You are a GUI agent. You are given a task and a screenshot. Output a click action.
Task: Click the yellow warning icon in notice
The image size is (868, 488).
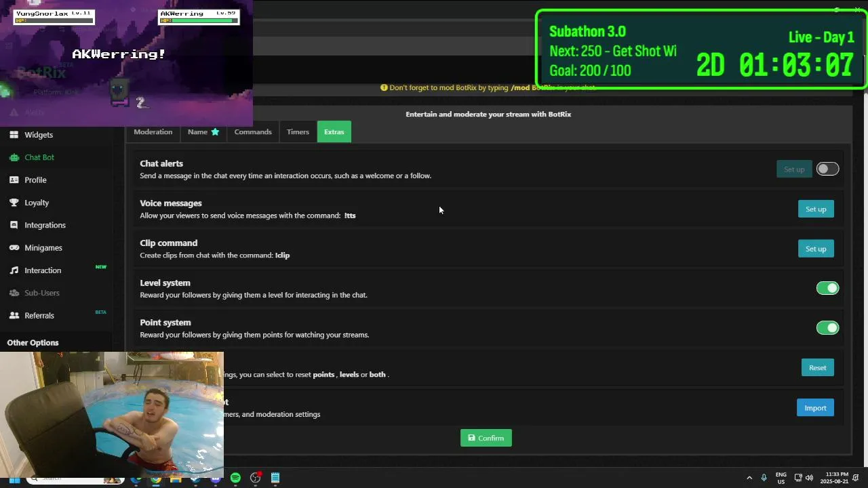tap(384, 87)
